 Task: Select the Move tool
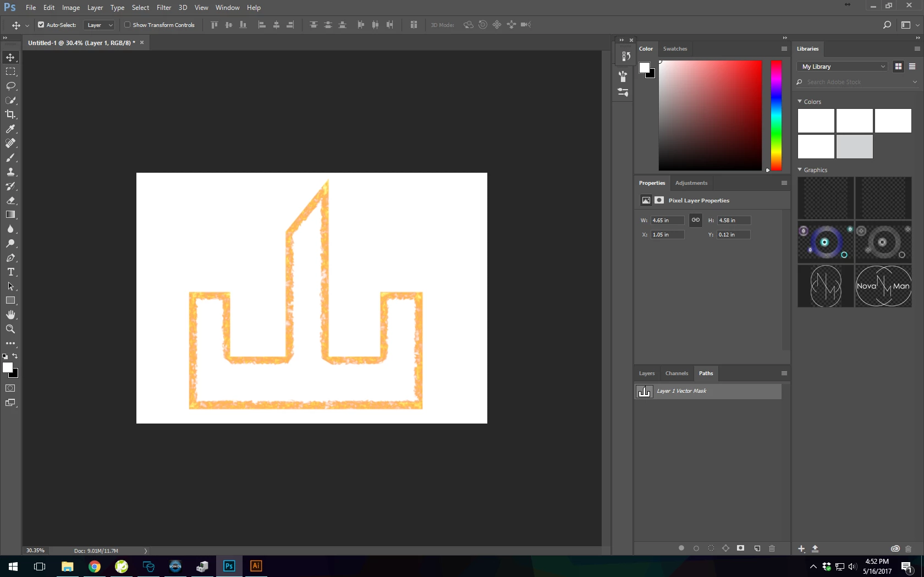(x=10, y=57)
